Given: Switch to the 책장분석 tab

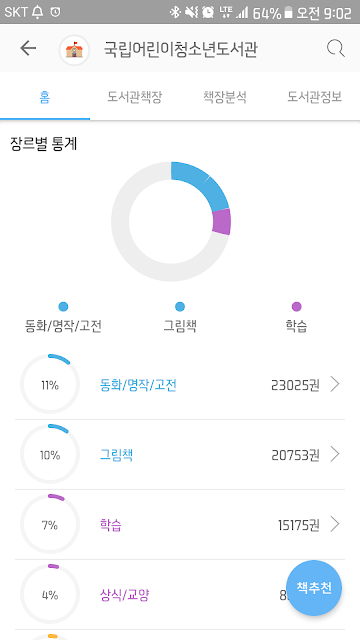Looking at the screenshot, I should [x=225, y=97].
